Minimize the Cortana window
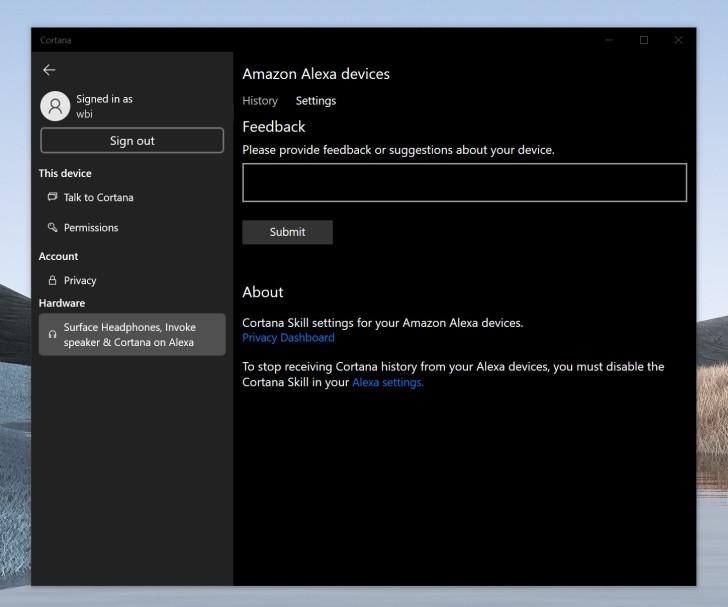Screen dimensions: 728x607 click(x=609, y=40)
